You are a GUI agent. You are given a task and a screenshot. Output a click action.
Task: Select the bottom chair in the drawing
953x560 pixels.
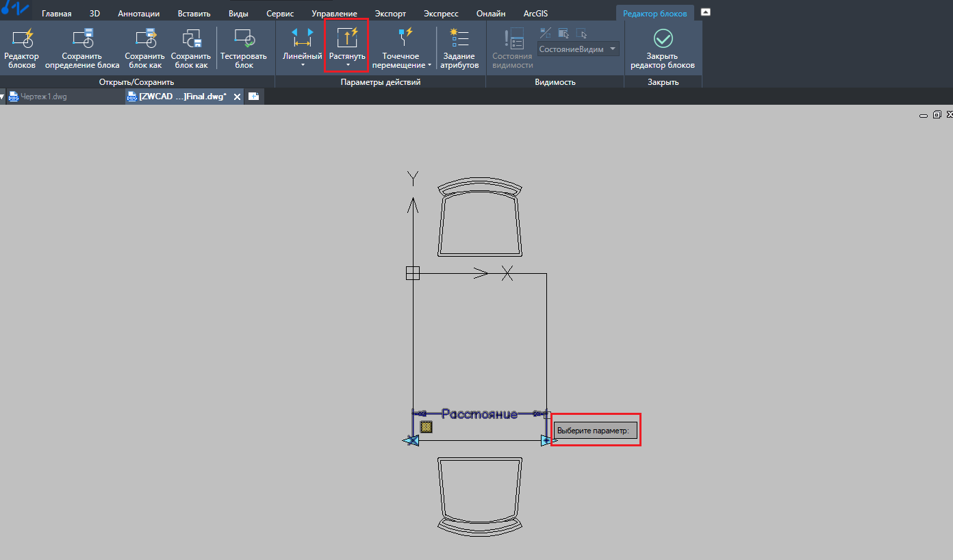tap(480, 496)
